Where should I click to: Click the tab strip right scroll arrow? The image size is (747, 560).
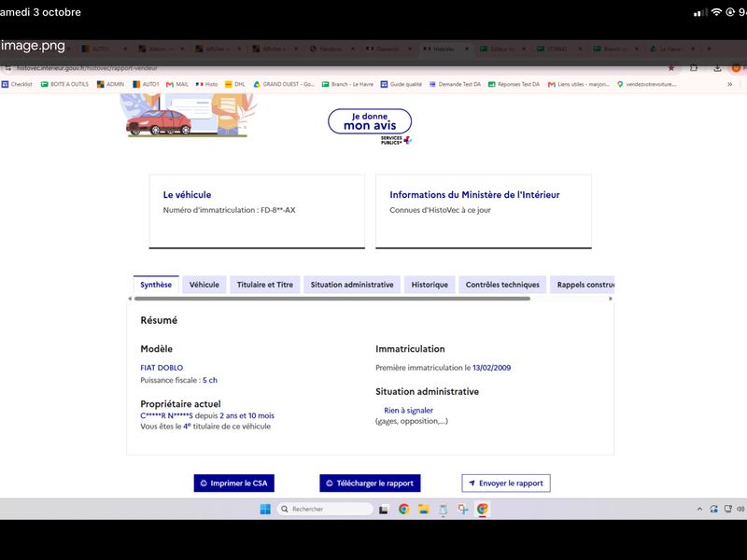pyautogui.click(x=611, y=299)
